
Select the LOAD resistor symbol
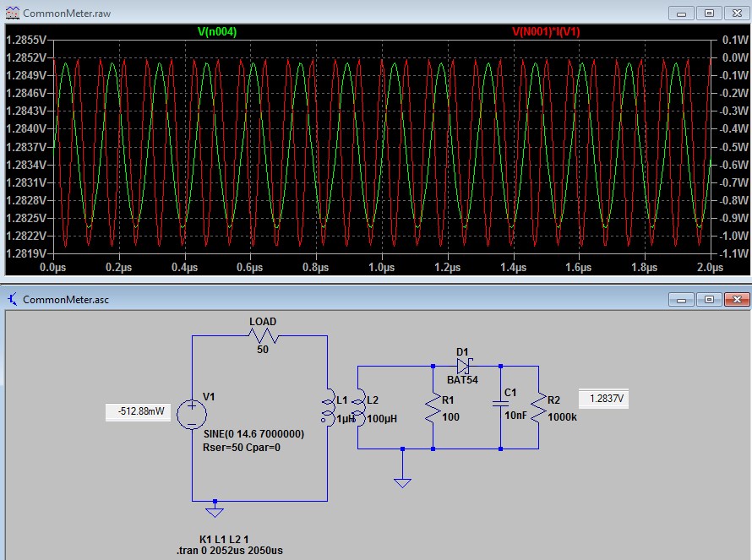(263, 336)
